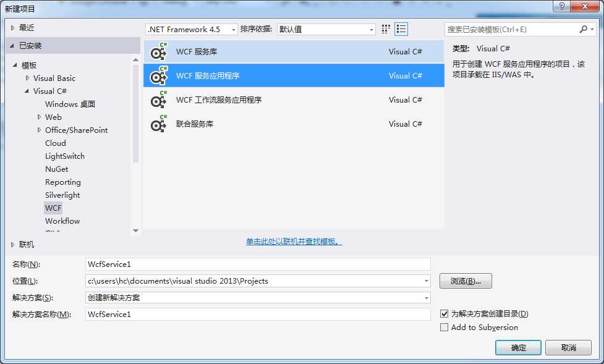The height and width of the screenshot is (364, 604).
Task: Close the 新建项目 dialog
Action: click(x=585, y=6)
